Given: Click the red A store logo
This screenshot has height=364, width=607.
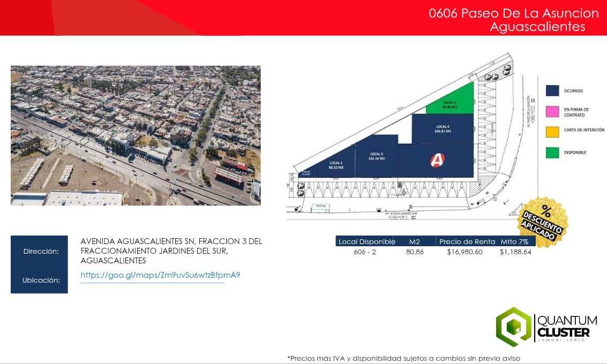Looking at the screenshot, I should pos(437,160).
